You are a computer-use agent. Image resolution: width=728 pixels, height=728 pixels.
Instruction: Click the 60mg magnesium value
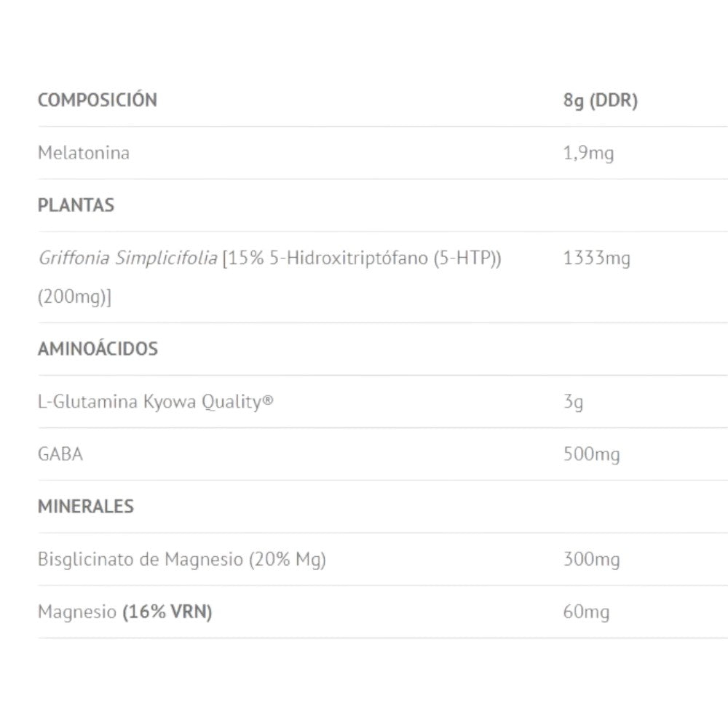(586, 612)
